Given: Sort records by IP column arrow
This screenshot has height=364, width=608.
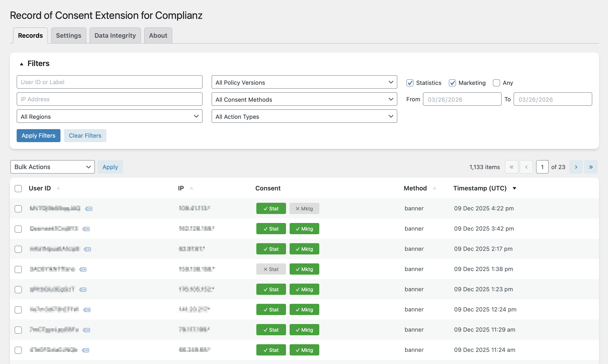Looking at the screenshot, I should [x=192, y=188].
